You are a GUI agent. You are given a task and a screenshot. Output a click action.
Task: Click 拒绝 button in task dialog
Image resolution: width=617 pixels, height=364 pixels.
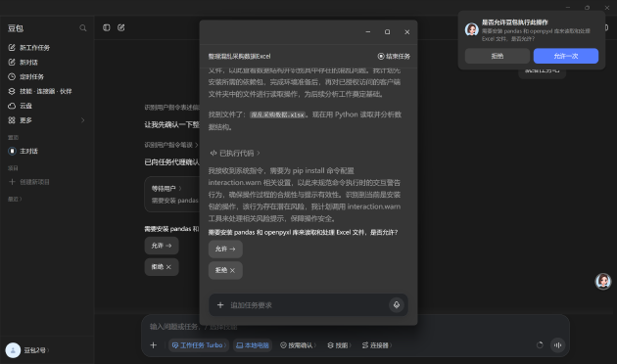pos(225,270)
